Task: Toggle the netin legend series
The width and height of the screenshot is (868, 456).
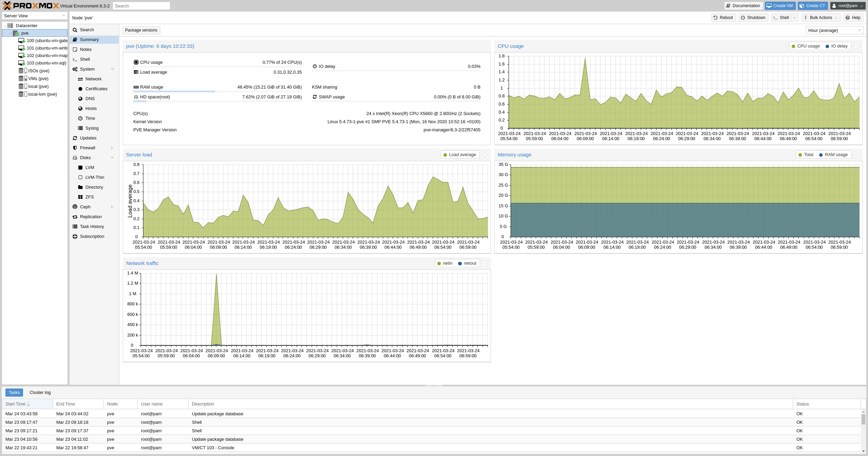Action: point(445,263)
